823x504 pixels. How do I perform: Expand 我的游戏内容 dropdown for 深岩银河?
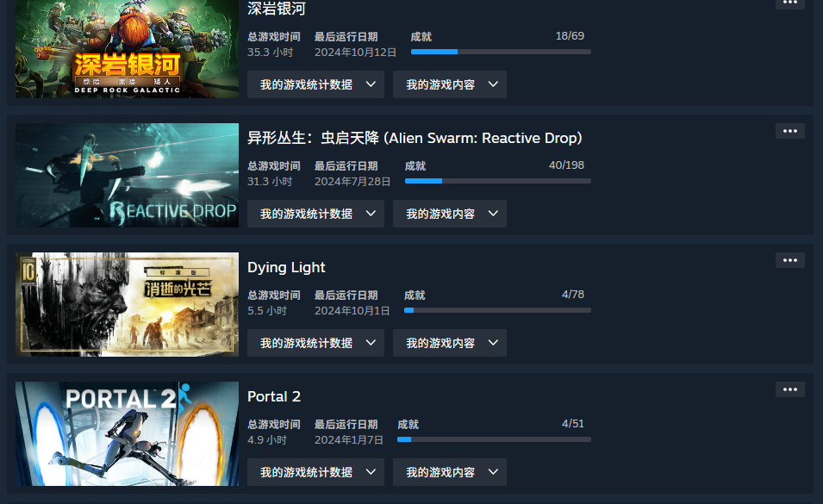tap(450, 84)
